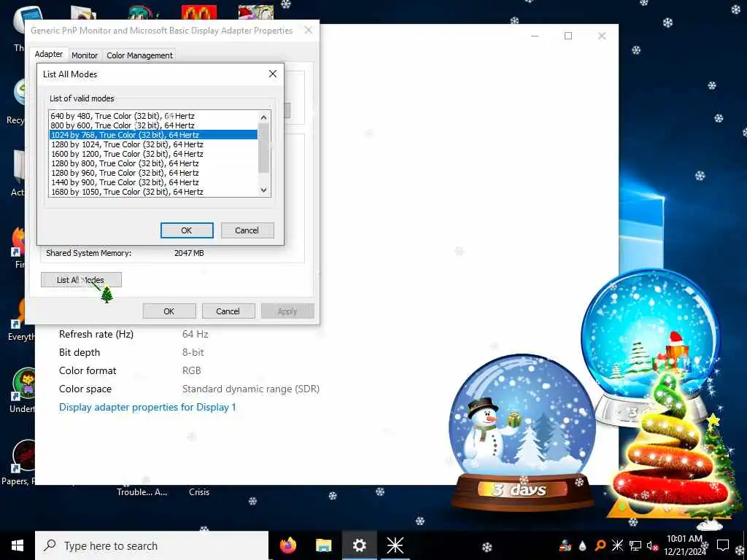Open Firefox from the taskbar

coord(287,545)
